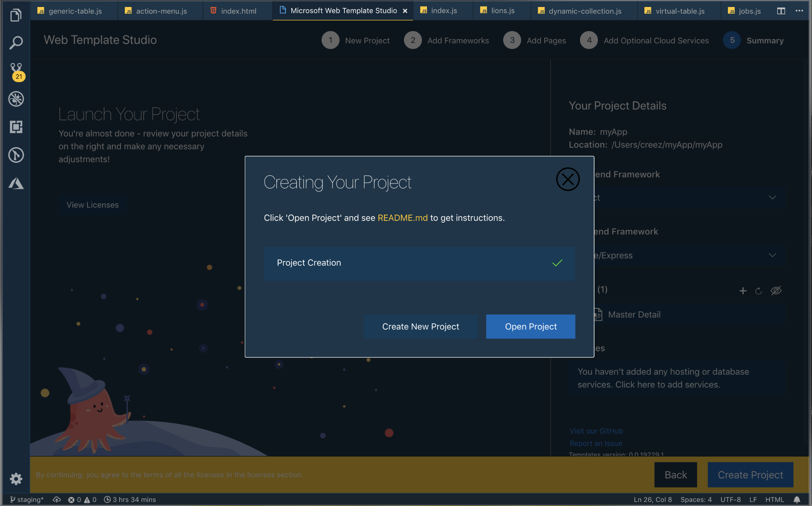Click the Open Project button

click(x=530, y=326)
